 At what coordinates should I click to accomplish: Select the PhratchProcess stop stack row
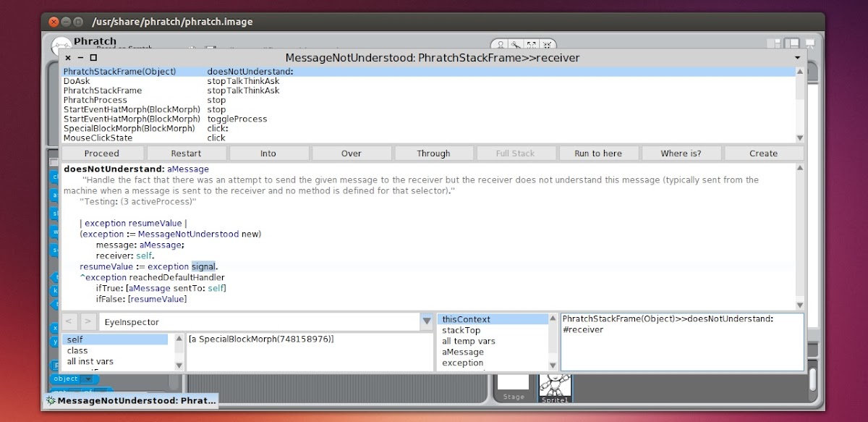point(428,100)
